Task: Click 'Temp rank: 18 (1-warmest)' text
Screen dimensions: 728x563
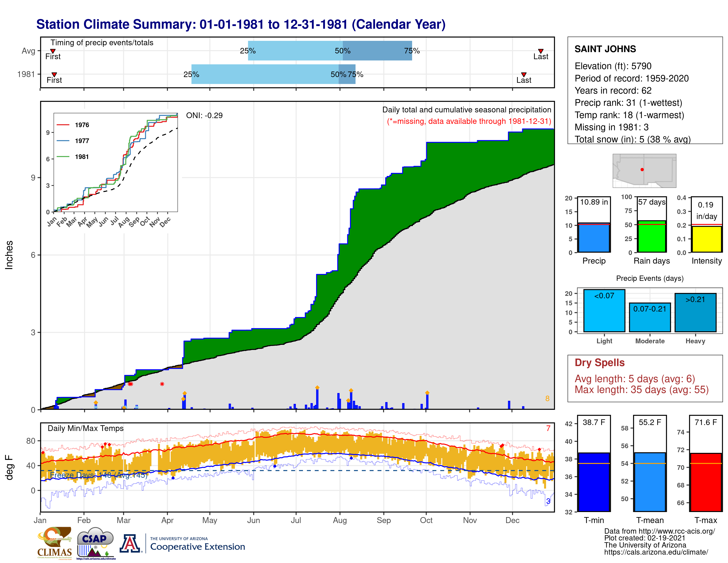Action: (x=629, y=115)
